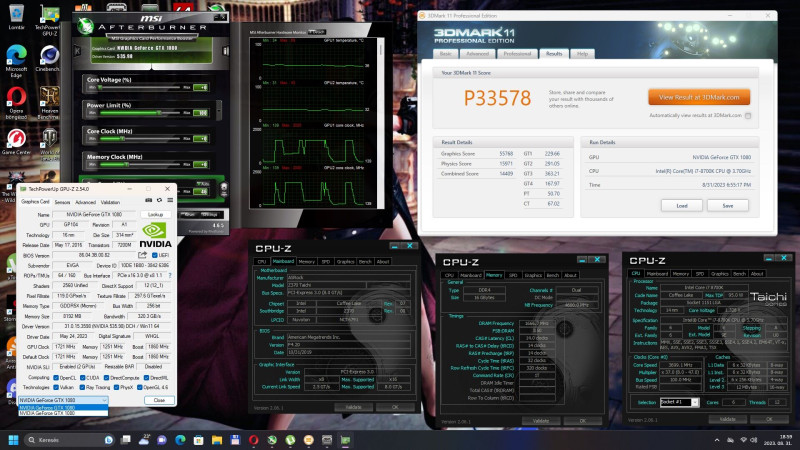Click View Result at 3DMark.com button

coord(699,97)
